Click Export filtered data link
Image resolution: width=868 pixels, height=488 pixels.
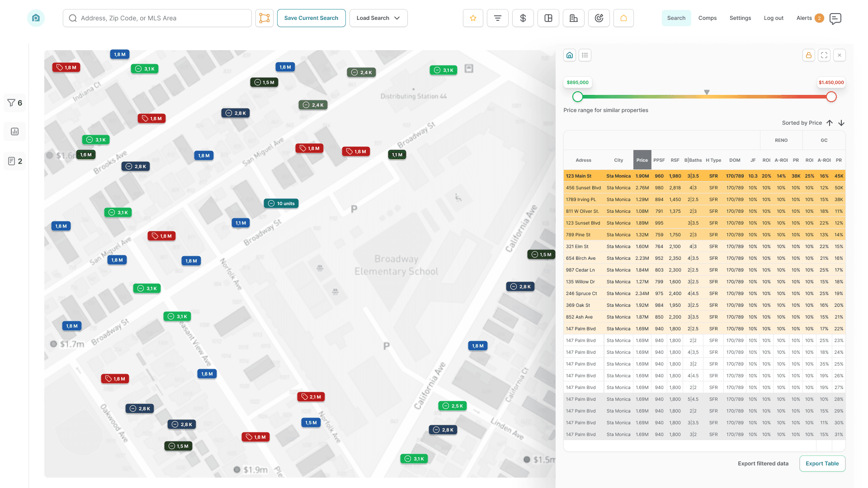763,464
